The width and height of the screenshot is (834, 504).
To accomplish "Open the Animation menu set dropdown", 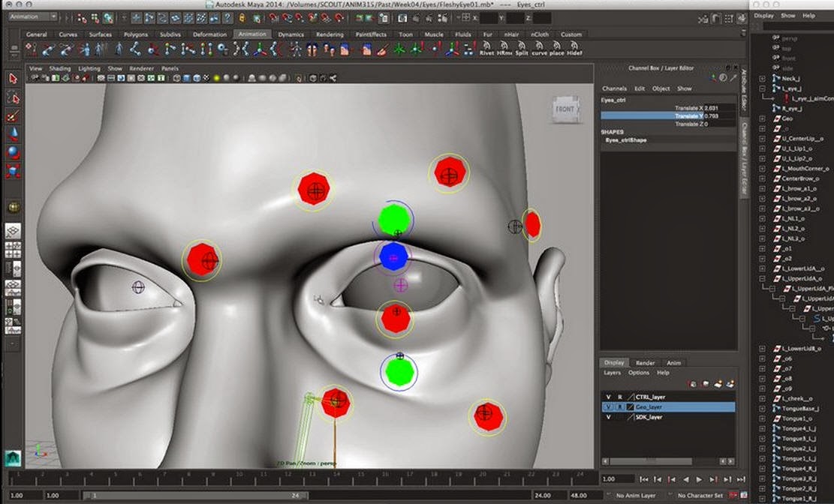I will 32,17.
